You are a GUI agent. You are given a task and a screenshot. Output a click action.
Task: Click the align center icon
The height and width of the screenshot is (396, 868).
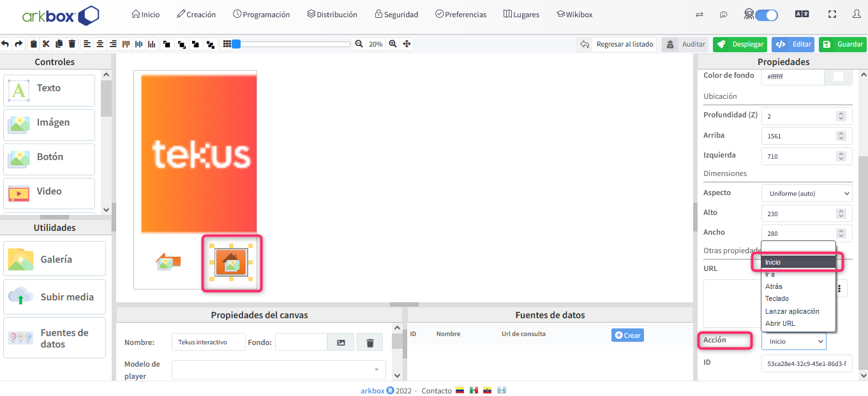click(x=100, y=44)
